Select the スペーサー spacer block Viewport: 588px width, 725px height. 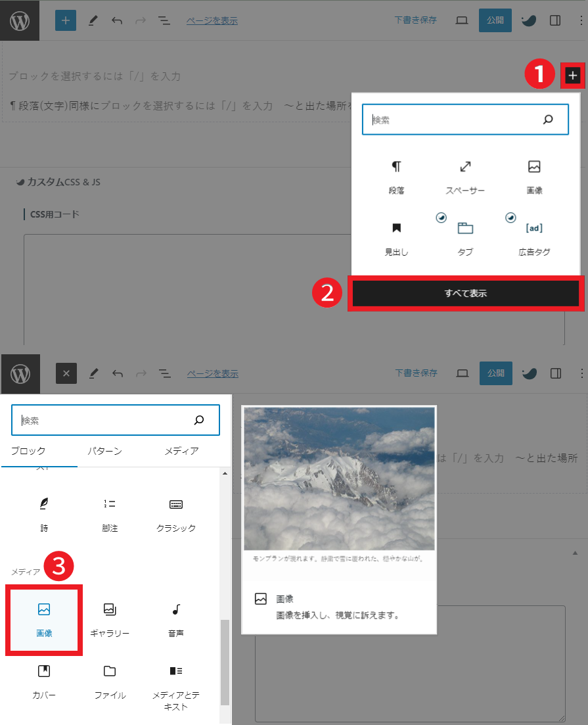[465, 177]
